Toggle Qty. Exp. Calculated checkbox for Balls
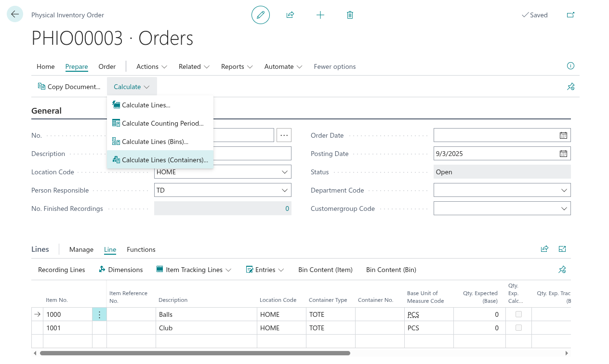Screen dimensions: 609x364 coord(518,314)
